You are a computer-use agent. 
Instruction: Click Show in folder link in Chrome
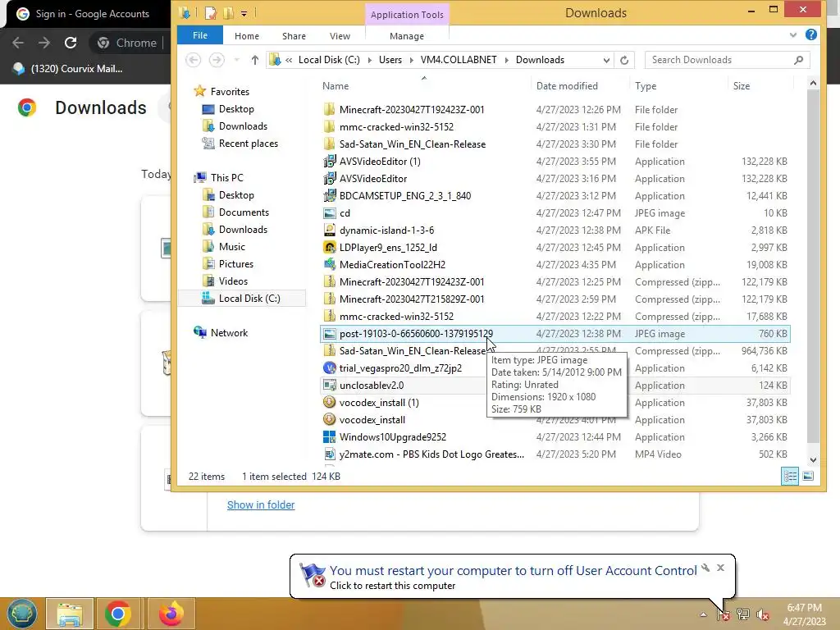pos(261,504)
